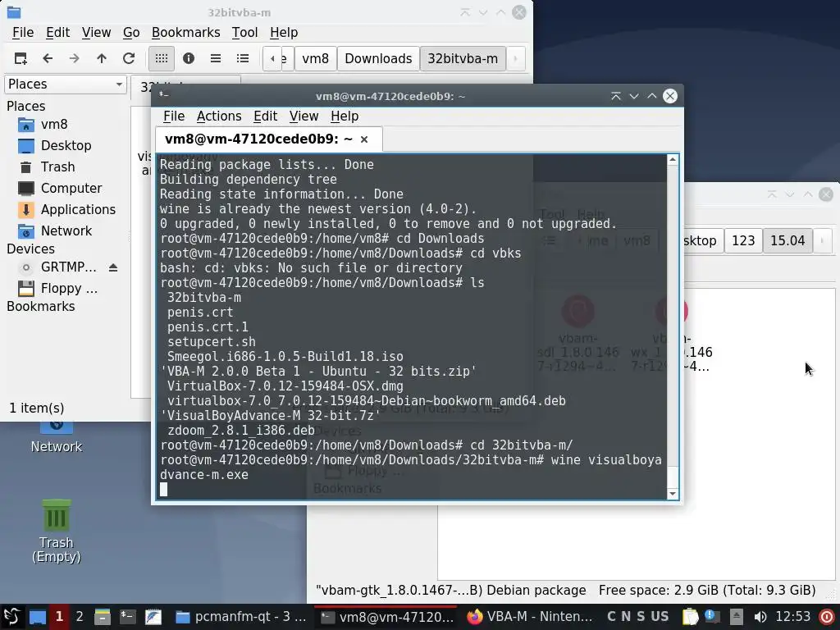Open File menu in file manager
840x630 pixels.
[x=23, y=33]
